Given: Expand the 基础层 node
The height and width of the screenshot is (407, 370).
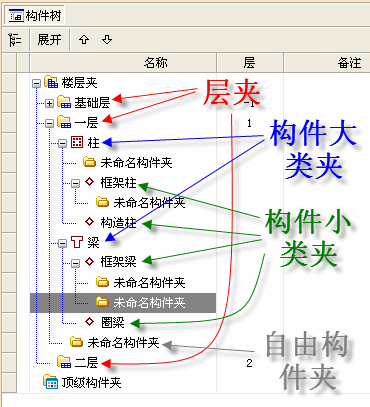Looking at the screenshot, I should [49, 103].
